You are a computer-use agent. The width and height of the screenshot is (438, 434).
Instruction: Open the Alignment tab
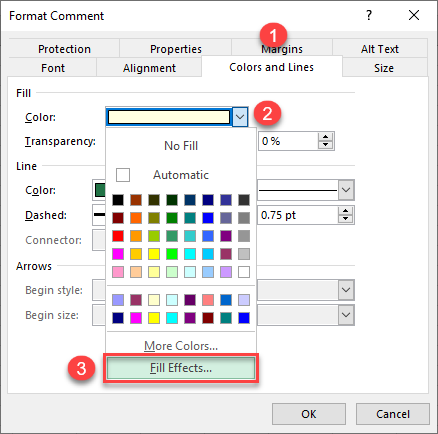pyautogui.click(x=149, y=68)
